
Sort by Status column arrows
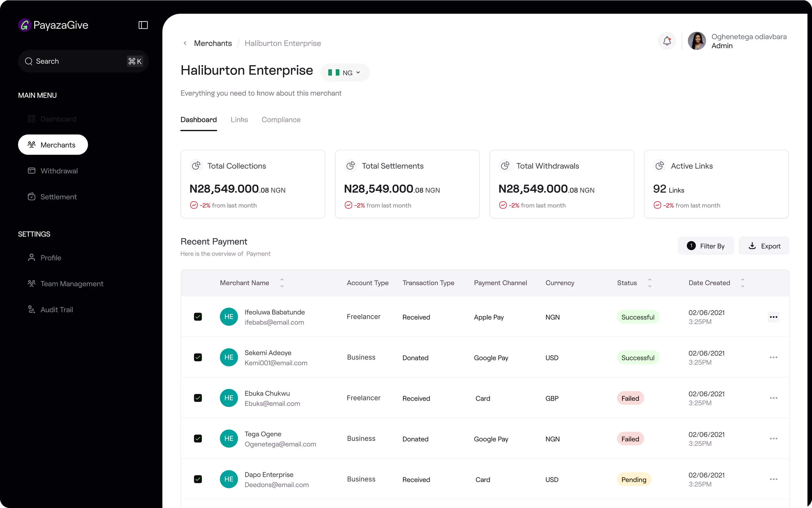(x=650, y=283)
